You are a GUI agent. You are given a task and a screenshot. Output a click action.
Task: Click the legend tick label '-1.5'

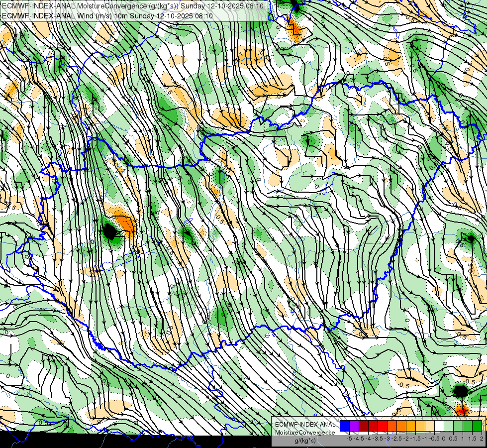coord(415,439)
